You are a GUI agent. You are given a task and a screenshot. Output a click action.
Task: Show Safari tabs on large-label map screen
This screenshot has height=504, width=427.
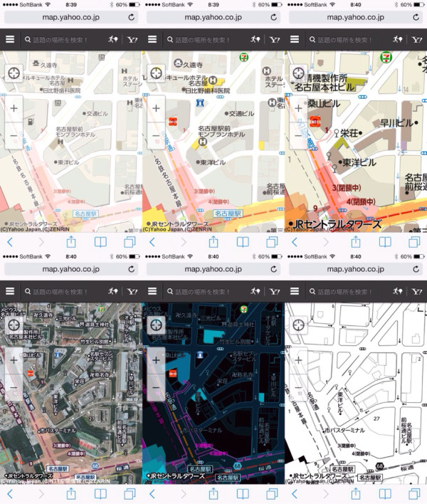[x=414, y=242]
